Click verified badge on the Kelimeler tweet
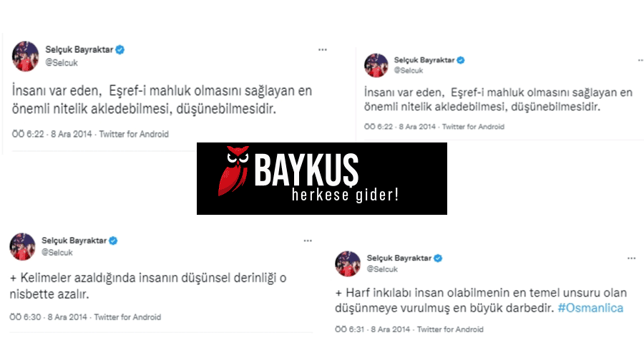The height and width of the screenshot is (358, 644). point(113,241)
